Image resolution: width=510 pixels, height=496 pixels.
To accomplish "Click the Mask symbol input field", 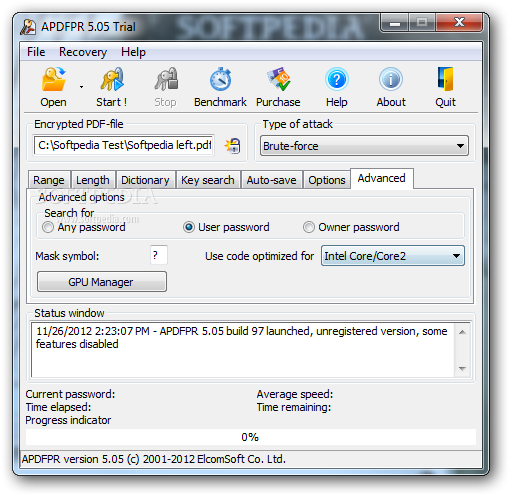I will coord(159,255).
